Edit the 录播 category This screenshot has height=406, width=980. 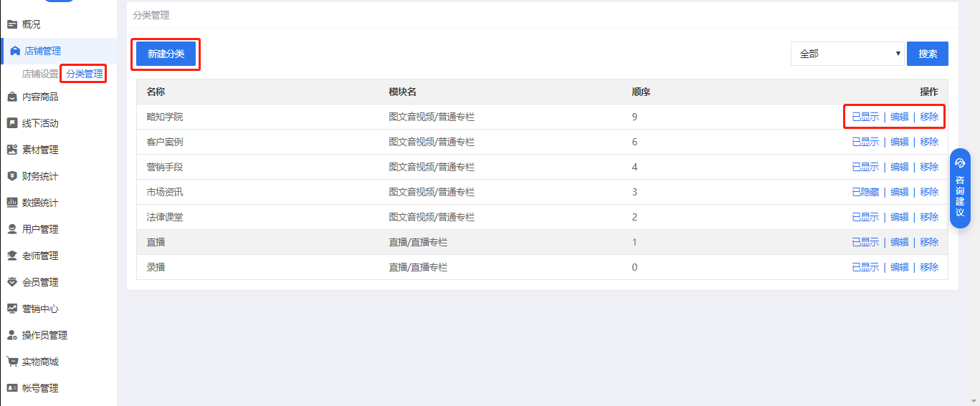pos(899,267)
